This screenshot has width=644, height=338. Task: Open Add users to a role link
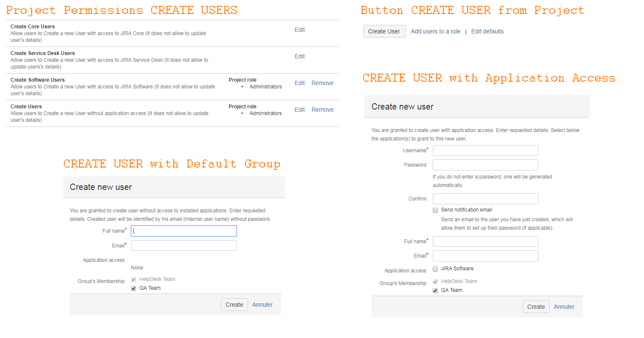[436, 31]
